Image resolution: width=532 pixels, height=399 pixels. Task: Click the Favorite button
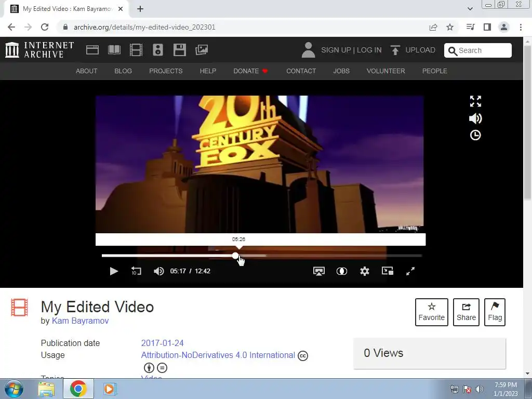point(432,312)
